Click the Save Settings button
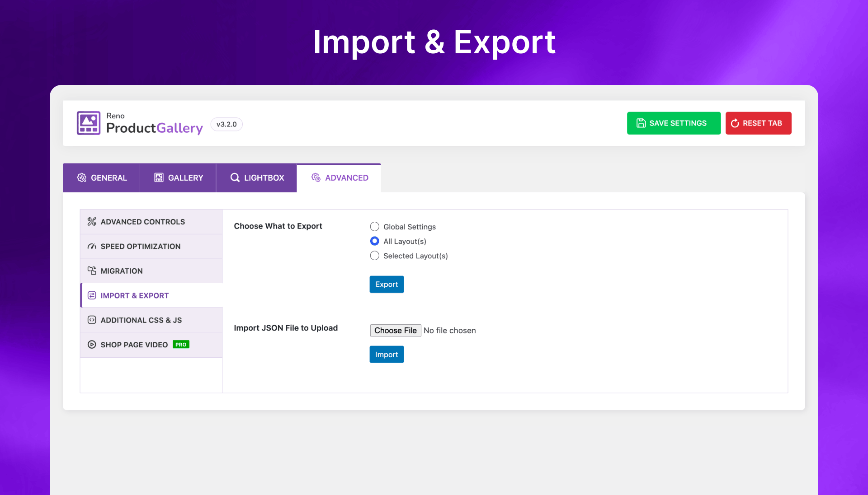The height and width of the screenshot is (495, 868). click(674, 123)
